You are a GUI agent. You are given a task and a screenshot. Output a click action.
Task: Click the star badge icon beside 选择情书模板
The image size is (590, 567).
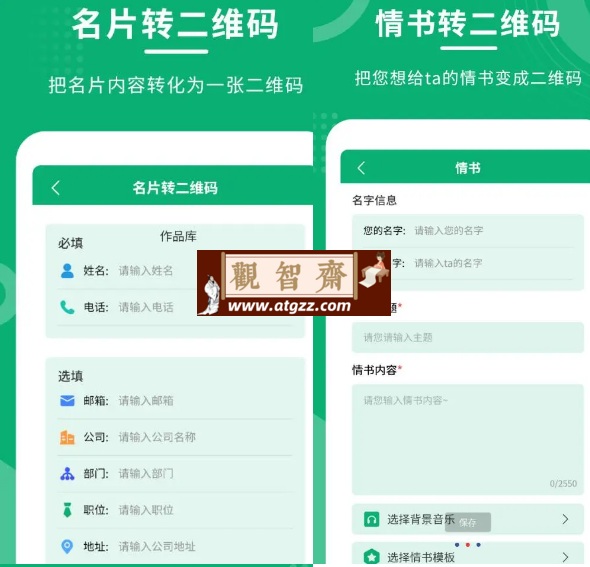coord(371,556)
